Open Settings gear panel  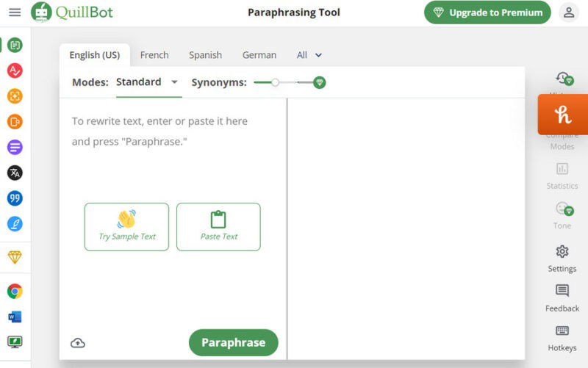[562, 259]
